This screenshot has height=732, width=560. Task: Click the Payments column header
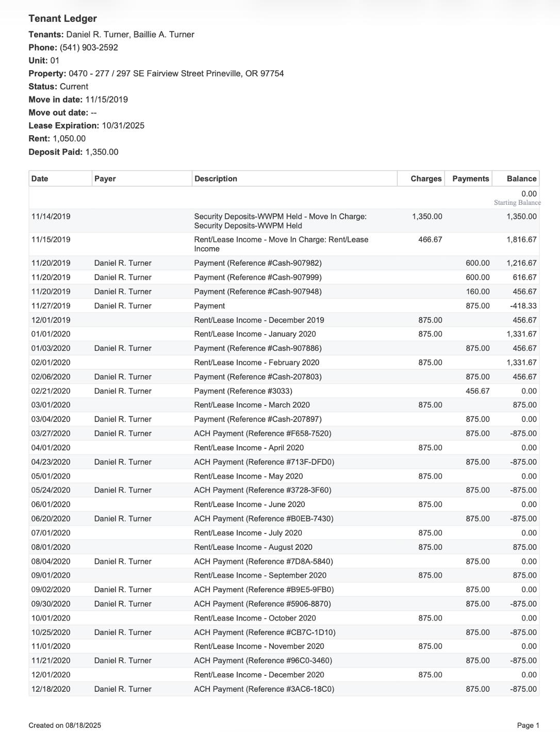click(470, 178)
